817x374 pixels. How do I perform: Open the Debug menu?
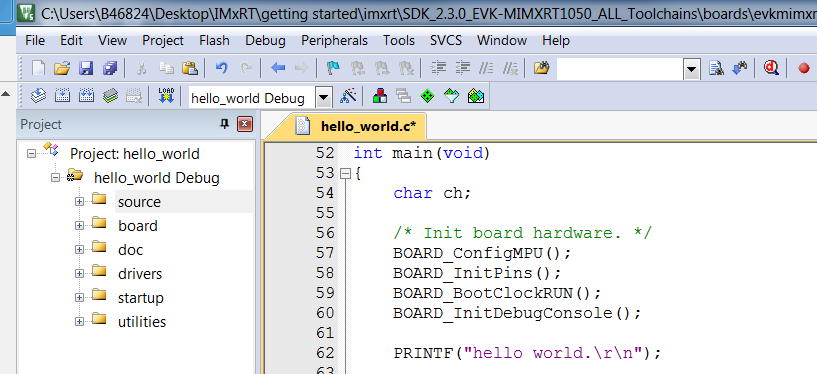coord(265,40)
